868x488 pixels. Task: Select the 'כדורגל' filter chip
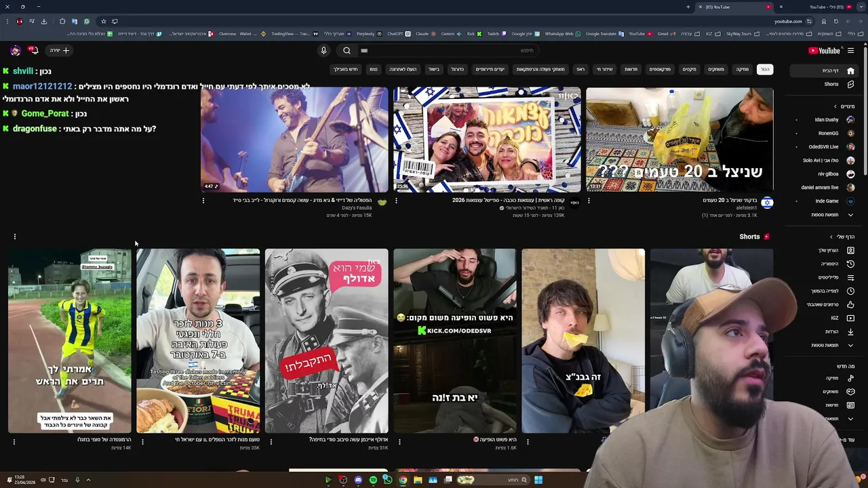point(458,69)
